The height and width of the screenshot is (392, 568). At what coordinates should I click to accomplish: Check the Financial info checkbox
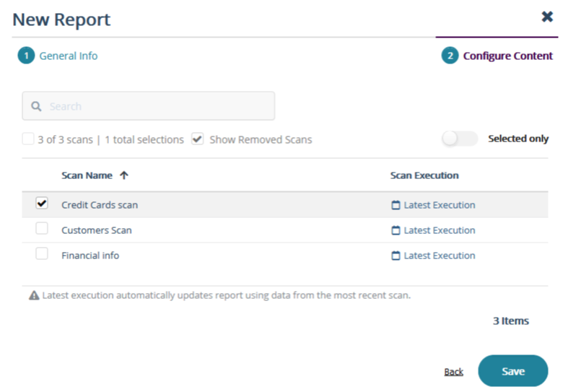pyautogui.click(x=42, y=254)
